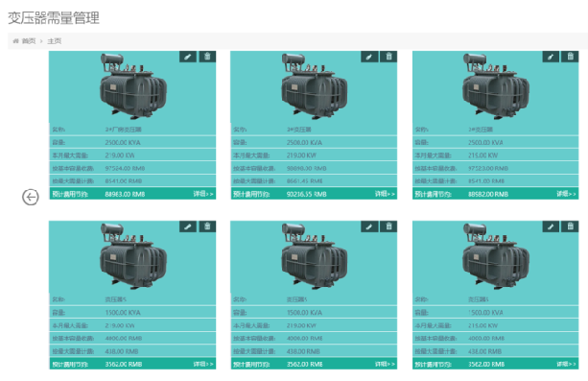588x381 pixels.
Task: Delete the top-row middle 2#变压器 card
Action: pyautogui.click(x=388, y=57)
